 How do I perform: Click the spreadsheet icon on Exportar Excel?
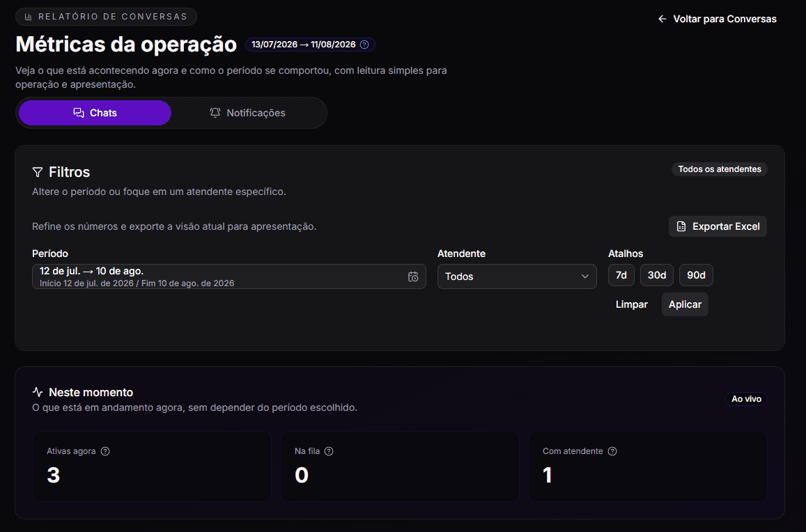click(x=681, y=227)
